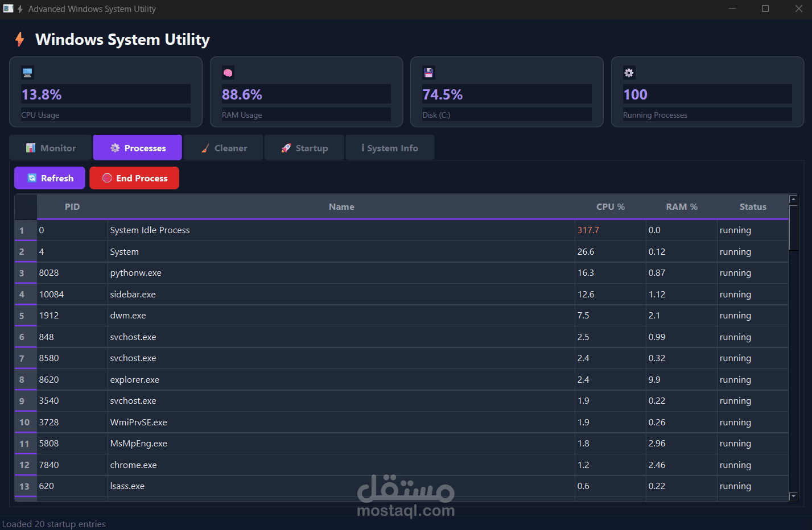Image resolution: width=812 pixels, height=530 pixels.
Task: Click the vertical scrollbar thumb in the process table
Action: point(794,227)
